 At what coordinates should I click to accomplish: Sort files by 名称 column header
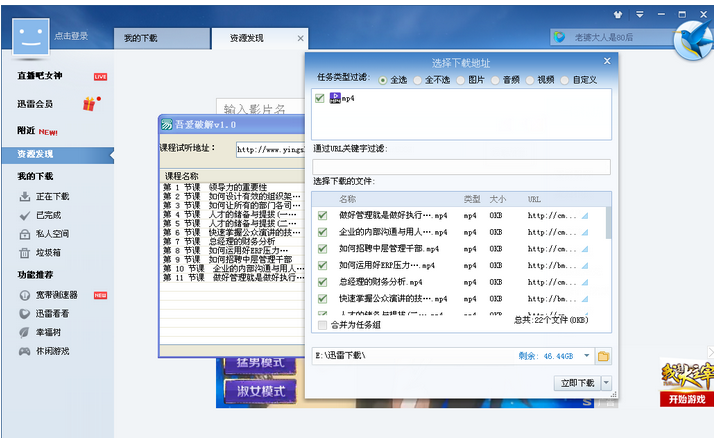coord(347,199)
